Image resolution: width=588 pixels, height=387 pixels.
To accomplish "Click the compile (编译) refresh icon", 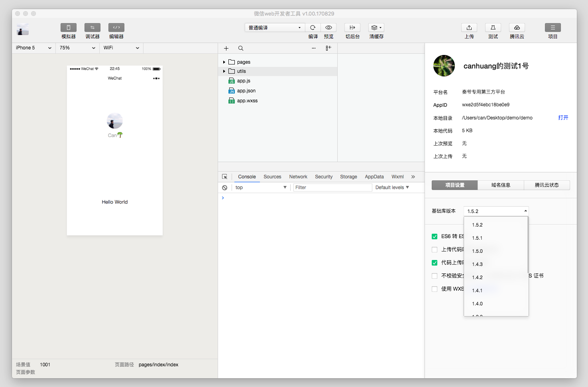I will (313, 27).
